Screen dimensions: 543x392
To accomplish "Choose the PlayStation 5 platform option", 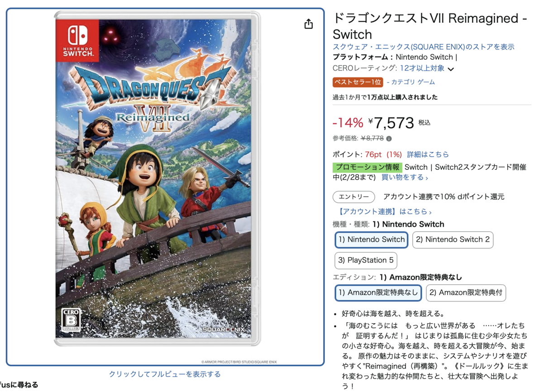I will 366,260.
